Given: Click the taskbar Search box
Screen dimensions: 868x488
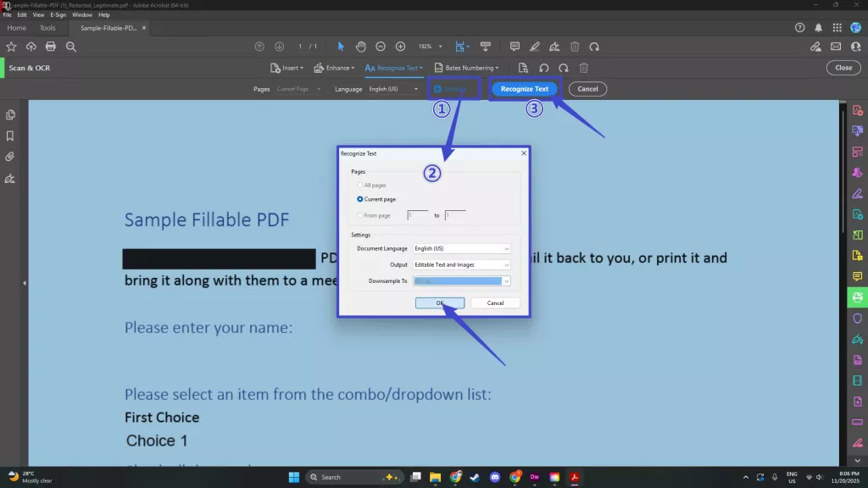Looking at the screenshot, I should tap(354, 477).
